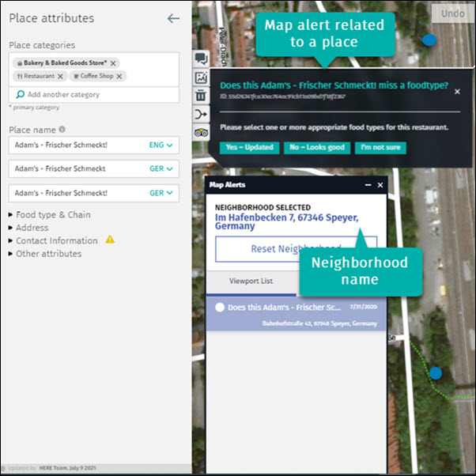Expand the Address section
The width and height of the screenshot is (476, 476).
[x=28, y=228]
